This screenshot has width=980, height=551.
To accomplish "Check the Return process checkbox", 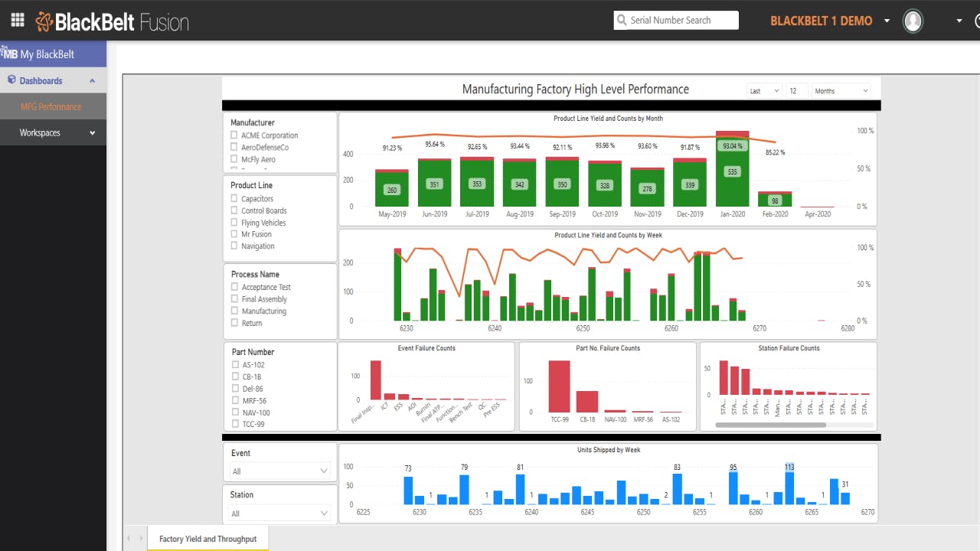I will tap(235, 323).
